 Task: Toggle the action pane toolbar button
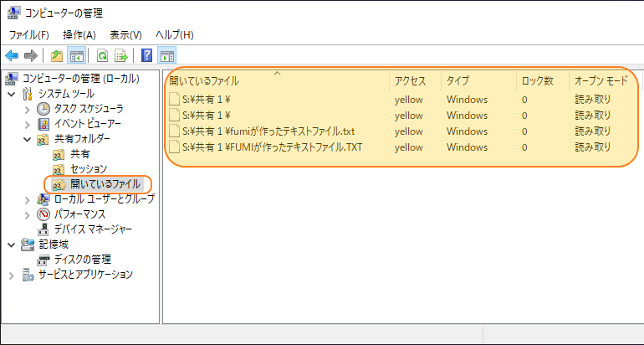[166, 55]
